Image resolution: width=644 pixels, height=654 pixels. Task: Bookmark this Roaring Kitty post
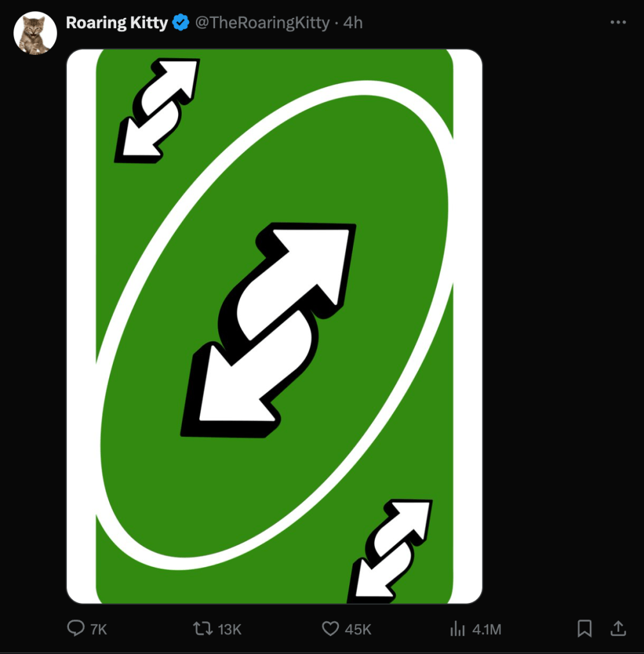click(584, 629)
